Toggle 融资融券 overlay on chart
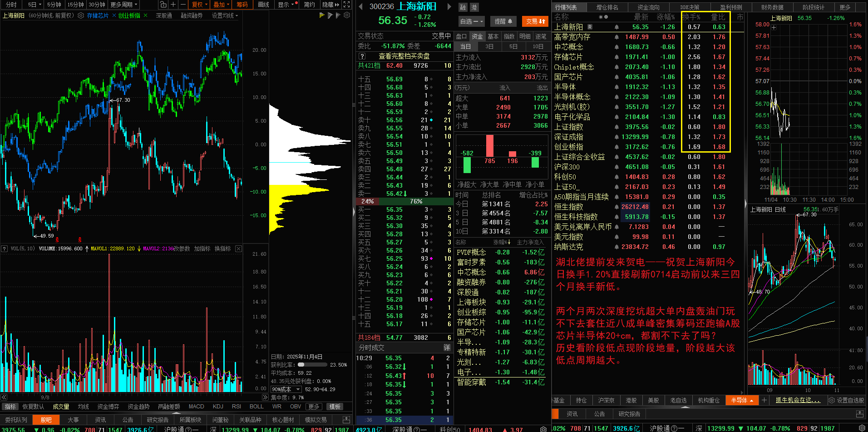 (192, 15)
